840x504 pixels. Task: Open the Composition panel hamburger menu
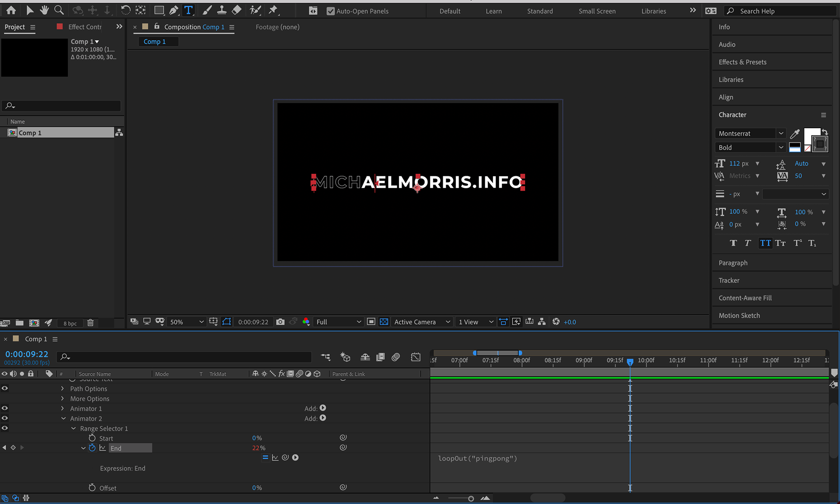click(x=232, y=27)
